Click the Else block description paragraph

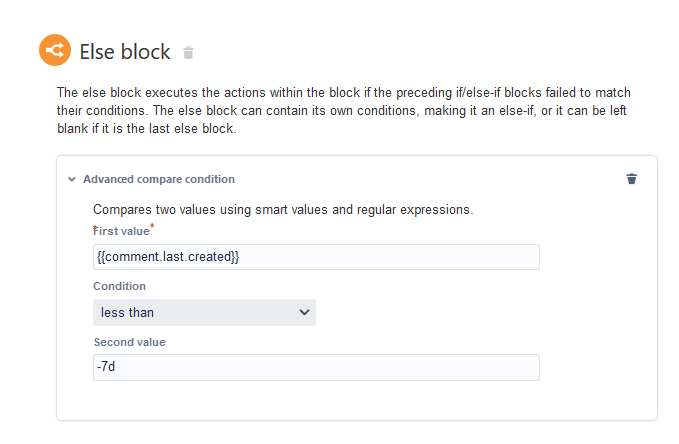(x=344, y=110)
